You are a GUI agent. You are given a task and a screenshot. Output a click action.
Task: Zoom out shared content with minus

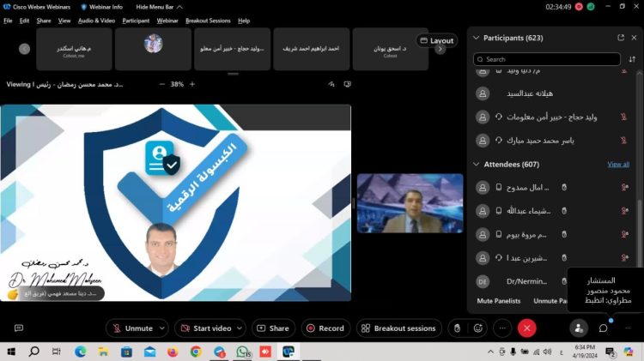point(161,84)
